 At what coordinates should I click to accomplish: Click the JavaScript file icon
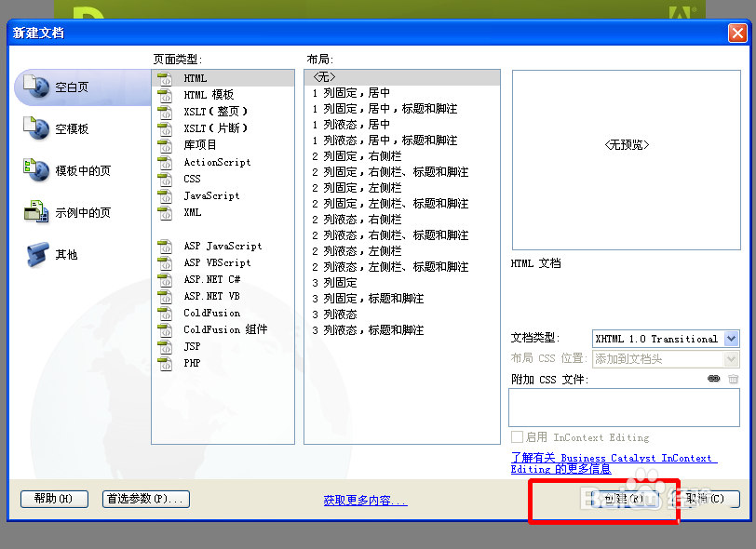coord(165,195)
